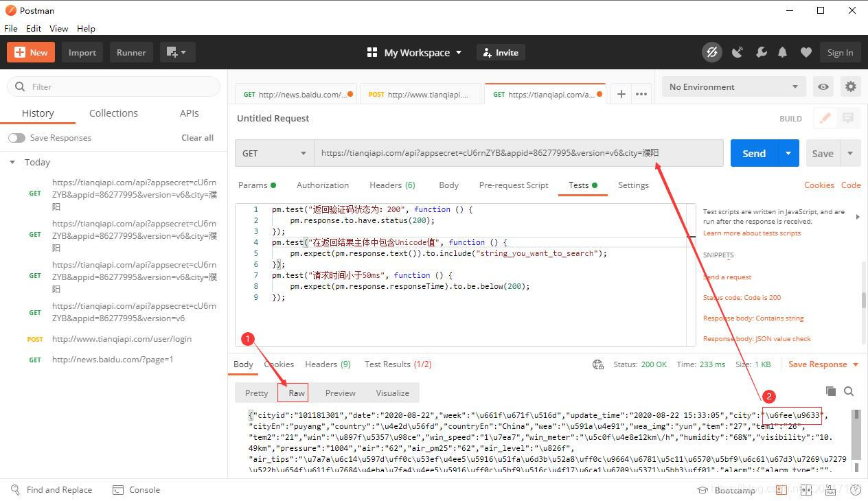This screenshot has height=501, width=868.
Task: Open history entry GET news.baidu.com/?page=1
Action: point(114,360)
